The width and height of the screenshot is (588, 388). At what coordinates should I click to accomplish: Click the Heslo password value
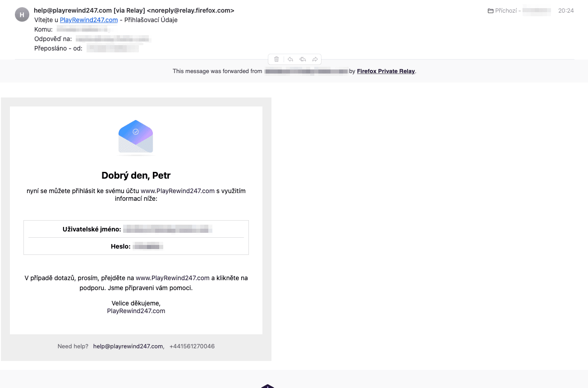click(148, 246)
